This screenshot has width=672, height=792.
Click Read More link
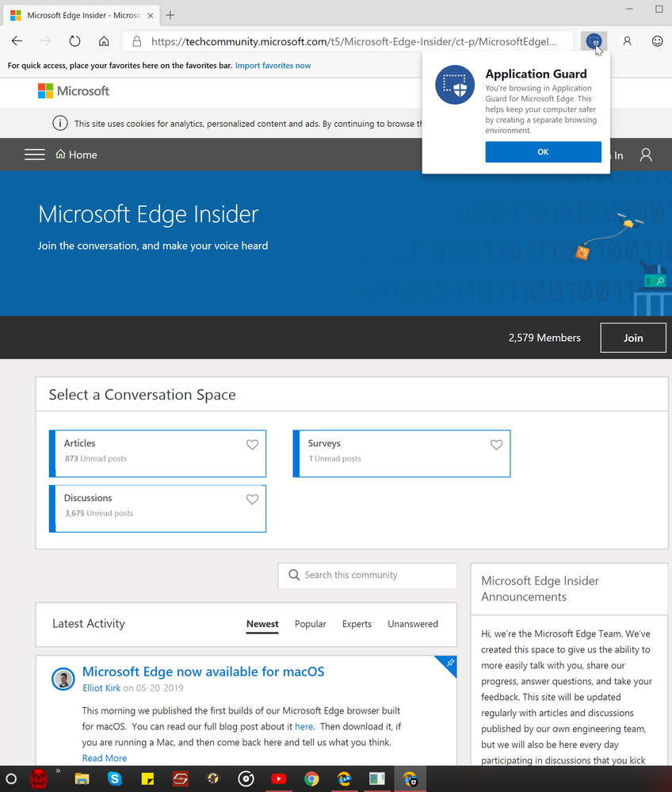tap(105, 758)
